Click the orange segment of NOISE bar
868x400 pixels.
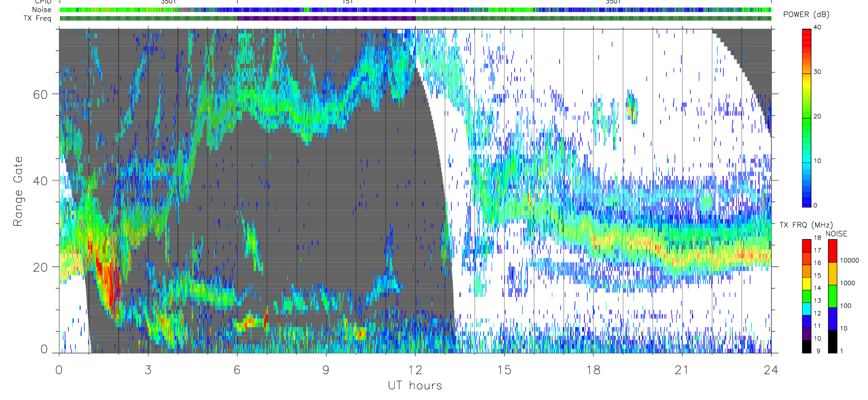pos(833,274)
